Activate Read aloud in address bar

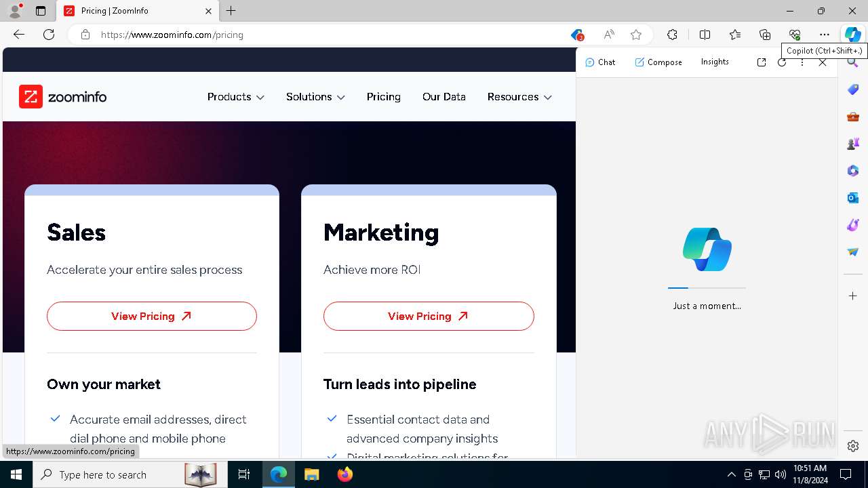609,35
